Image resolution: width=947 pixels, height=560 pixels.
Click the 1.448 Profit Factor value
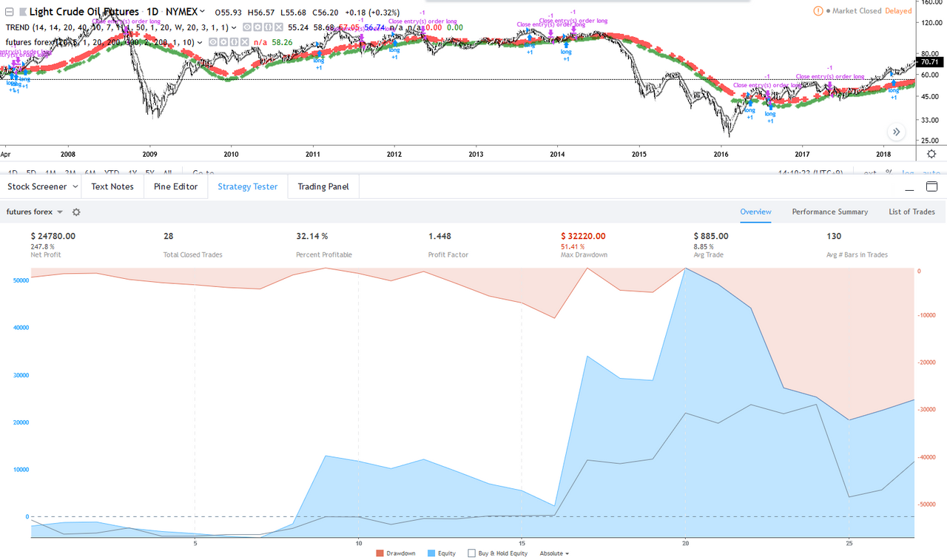tap(440, 237)
